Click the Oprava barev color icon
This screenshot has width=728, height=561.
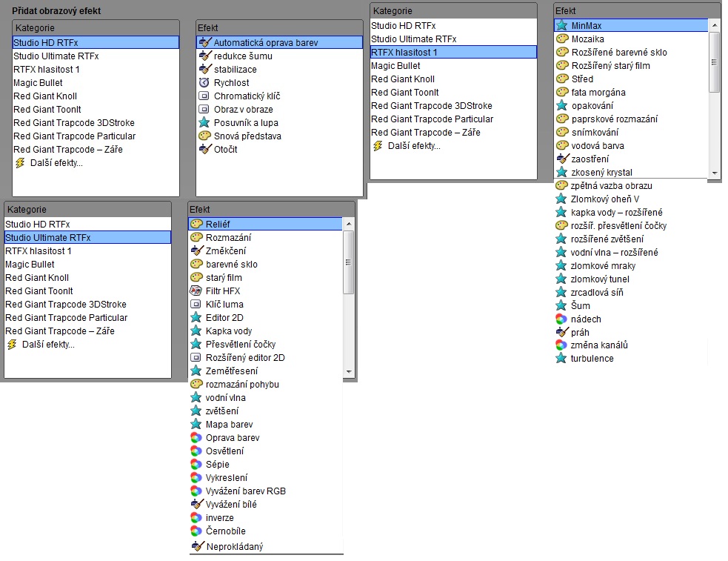(x=196, y=437)
